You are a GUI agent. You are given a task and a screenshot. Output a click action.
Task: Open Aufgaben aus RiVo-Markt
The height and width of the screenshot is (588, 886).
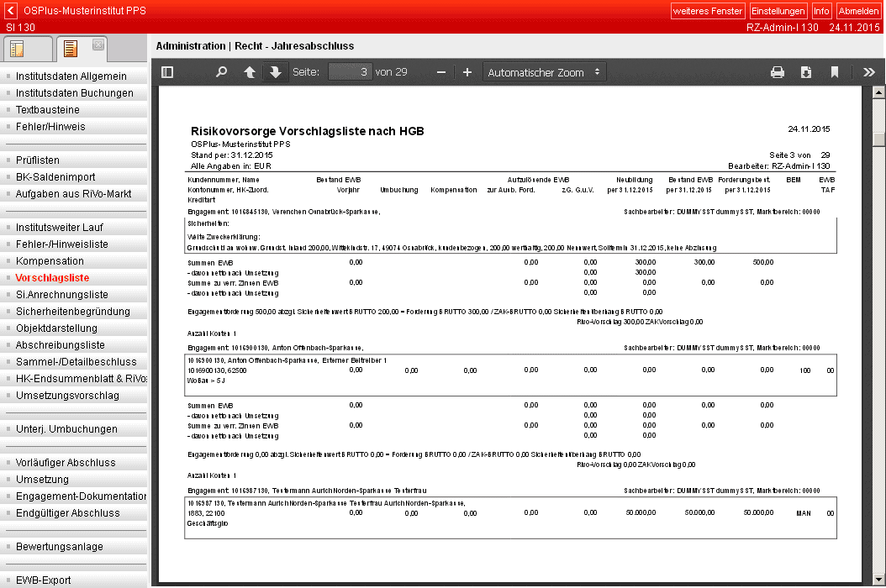[x=73, y=194]
